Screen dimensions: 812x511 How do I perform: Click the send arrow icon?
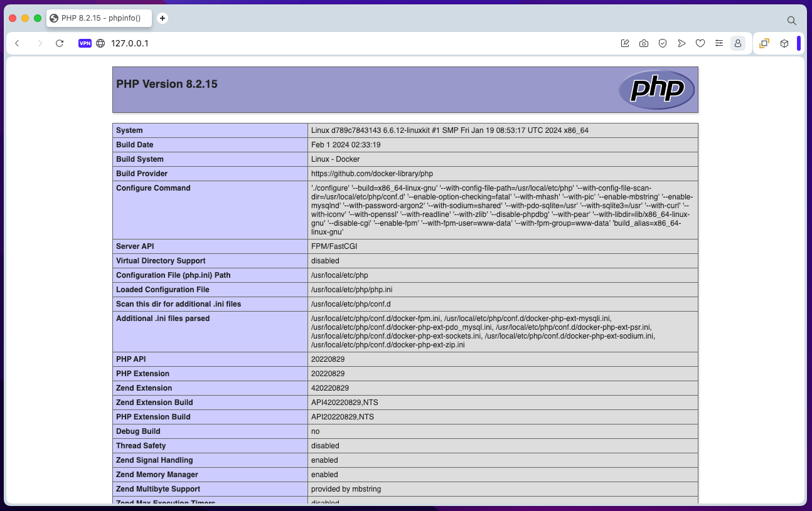681,43
